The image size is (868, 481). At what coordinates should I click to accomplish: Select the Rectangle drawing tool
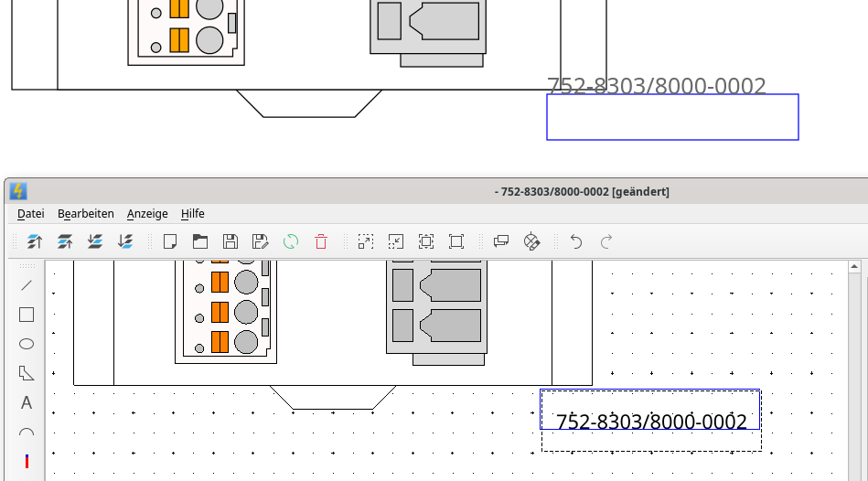point(27,315)
